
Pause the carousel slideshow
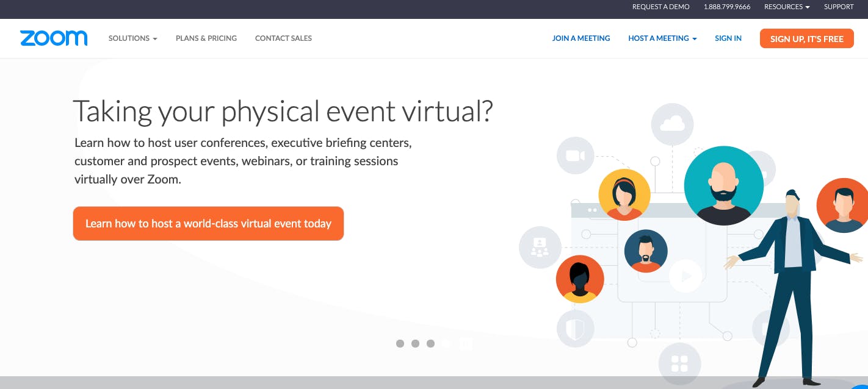(466, 344)
